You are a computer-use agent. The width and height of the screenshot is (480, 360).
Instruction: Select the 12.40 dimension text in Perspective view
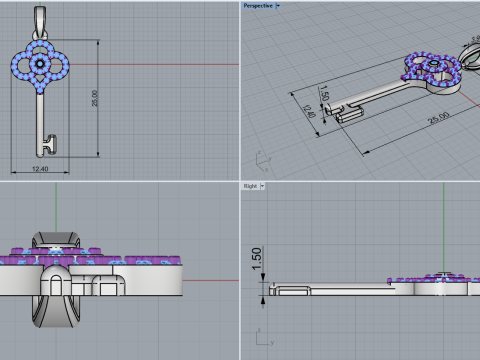tap(309, 111)
